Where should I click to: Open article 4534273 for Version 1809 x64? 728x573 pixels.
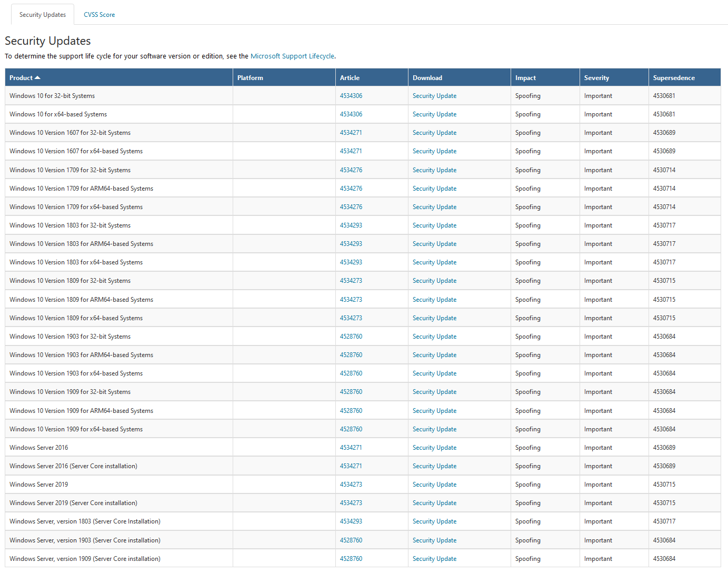(351, 318)
